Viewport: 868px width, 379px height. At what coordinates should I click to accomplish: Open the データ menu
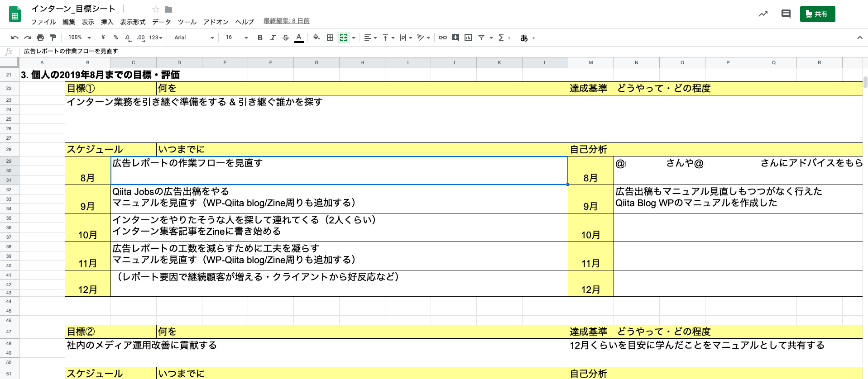tap(161, 22)
